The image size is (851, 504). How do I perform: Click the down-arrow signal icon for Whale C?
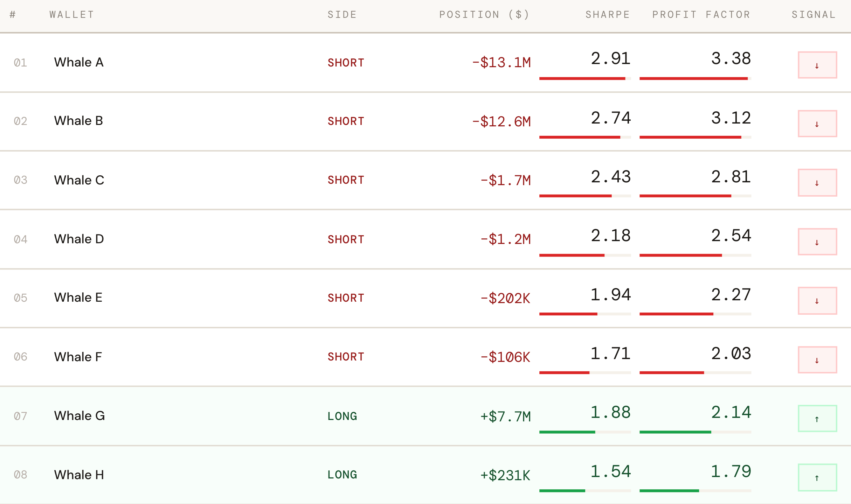click(817, 183)
